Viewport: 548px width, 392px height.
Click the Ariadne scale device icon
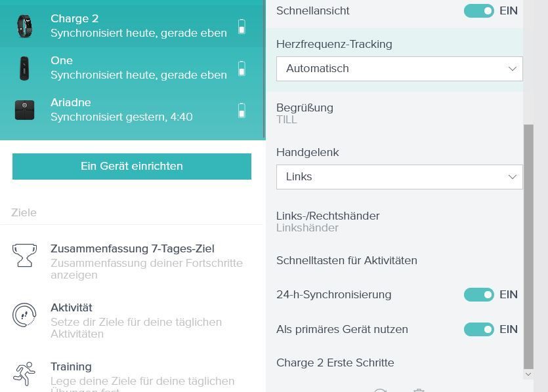click(24, 110)
